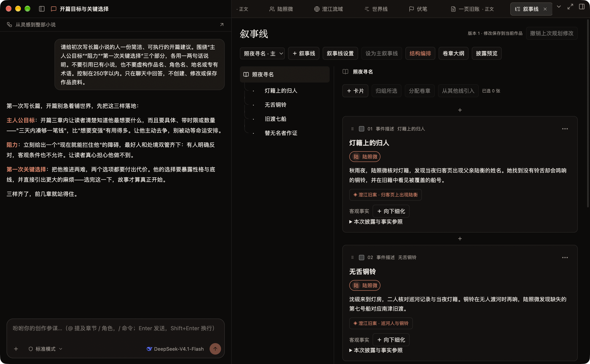
Task: Click the expand fullscreen arrows icon
Action: [x=570, y=7]
